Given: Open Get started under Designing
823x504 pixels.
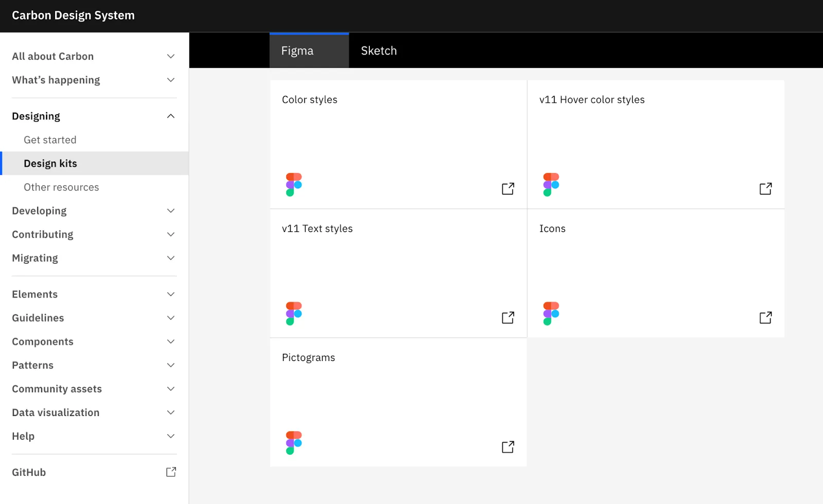Looking at the screenshot, I should pos(50,140).
